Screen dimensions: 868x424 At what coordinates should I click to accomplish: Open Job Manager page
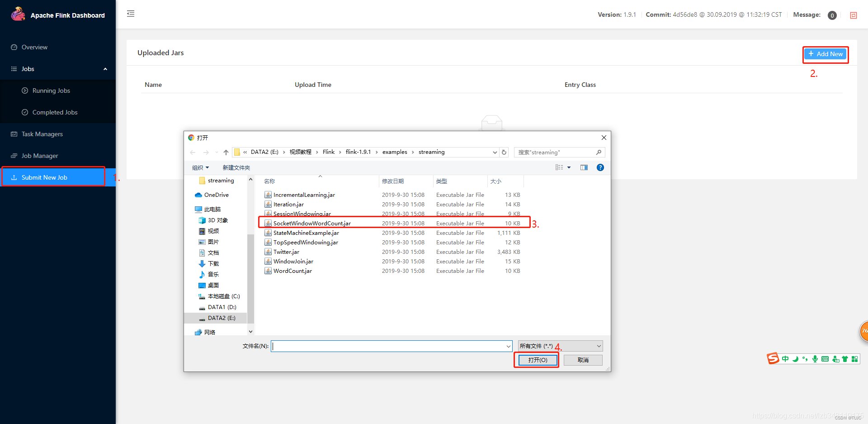tap(40, 156)
